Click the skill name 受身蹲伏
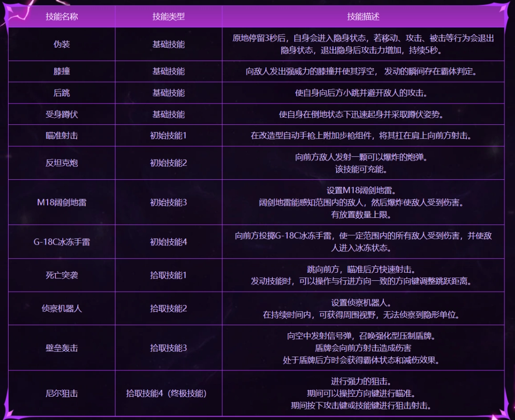The width and height of the screenshot is (515, 420). pyautogui.click(x=62, y=114)
